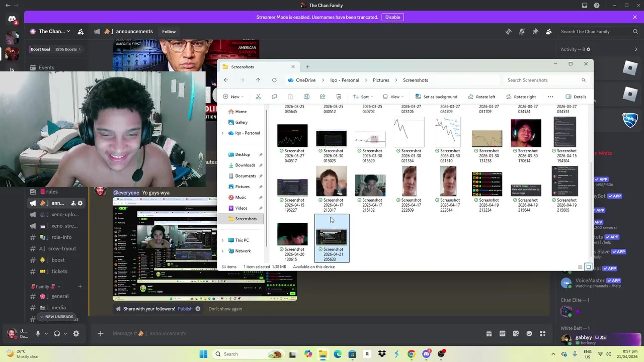Click Set as background in Explorer toolbar
644x362 pixels.
coord(436,97)
